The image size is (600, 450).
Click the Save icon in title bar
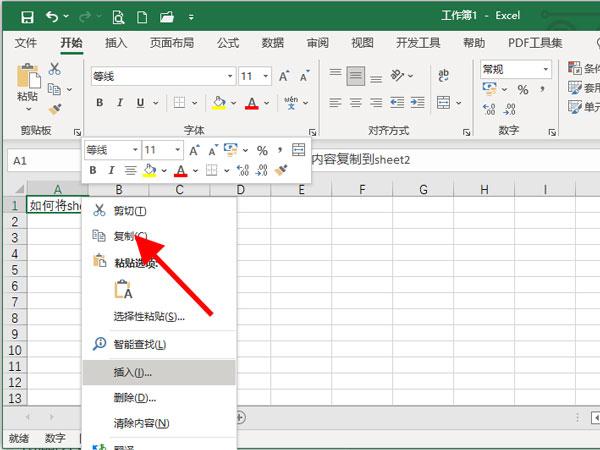(26, 16)
